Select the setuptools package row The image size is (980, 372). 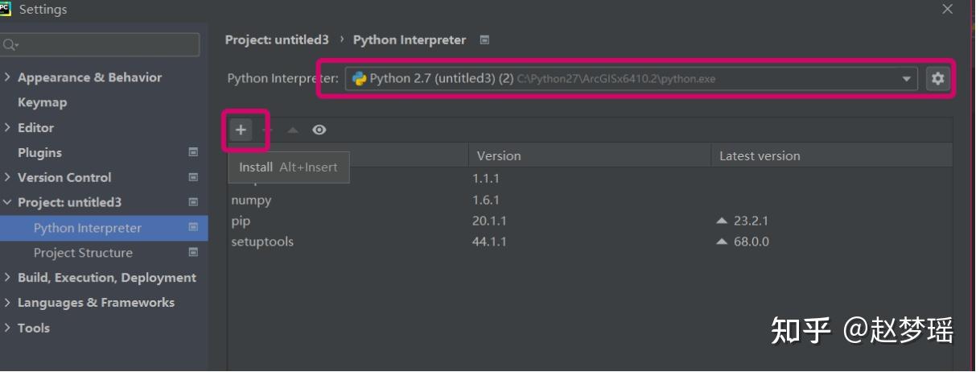point(262,242)
